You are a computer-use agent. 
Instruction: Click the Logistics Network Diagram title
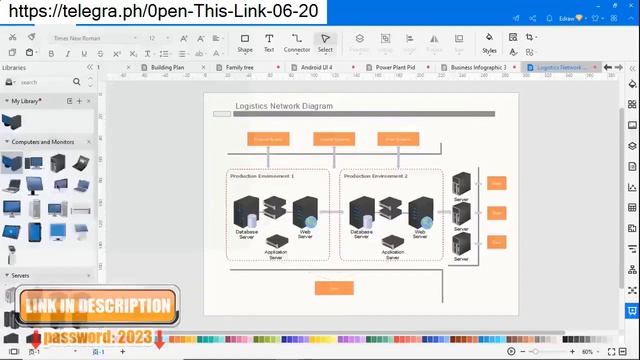point(284,106)
